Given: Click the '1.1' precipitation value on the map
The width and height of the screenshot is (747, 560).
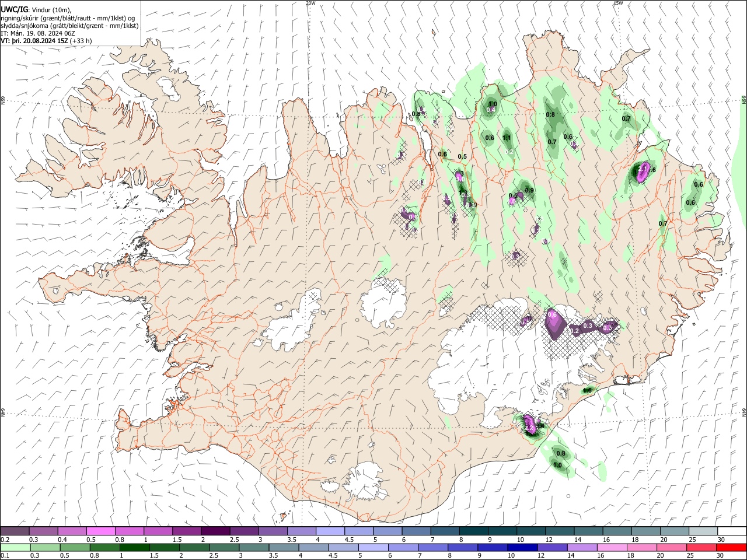Looking at the screenshot, I should [507, 138].
